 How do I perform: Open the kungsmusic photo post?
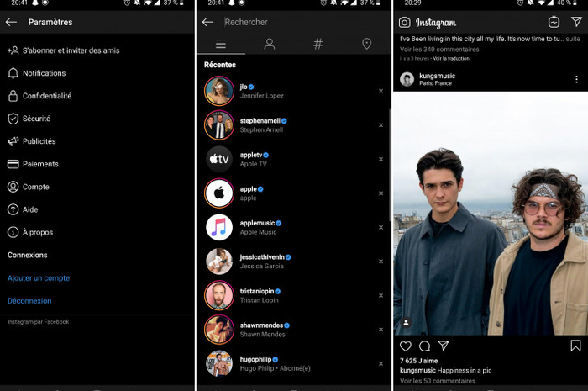pyautogui.click(x=491, y=213)
